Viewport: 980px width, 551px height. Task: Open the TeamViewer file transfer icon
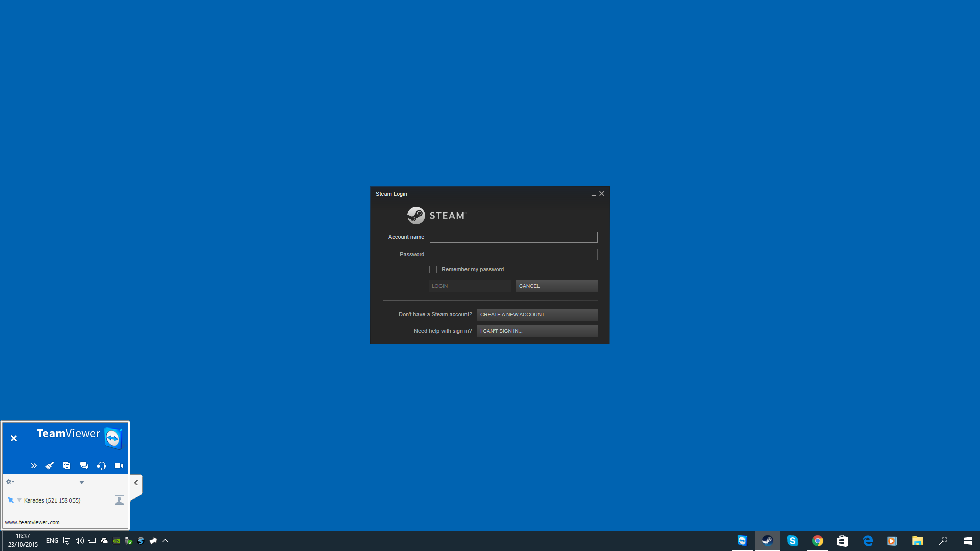[x=67, y=466]
